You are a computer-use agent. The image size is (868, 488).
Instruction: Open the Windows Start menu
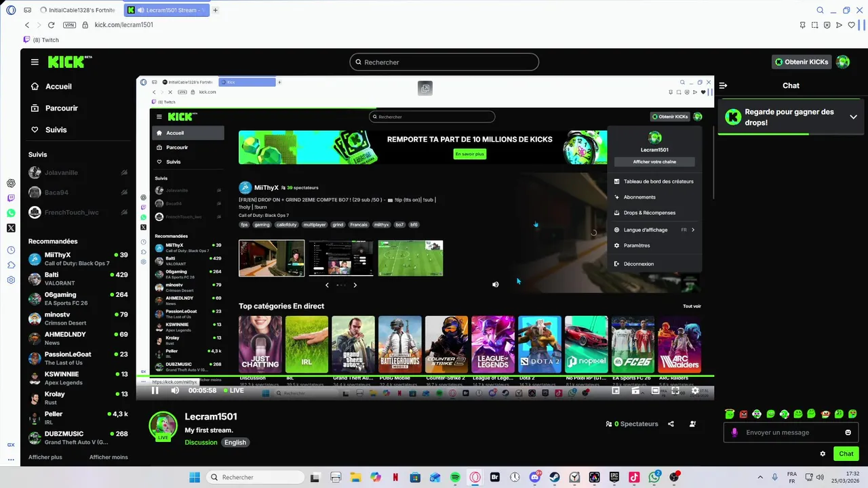(x=195, y=477)
